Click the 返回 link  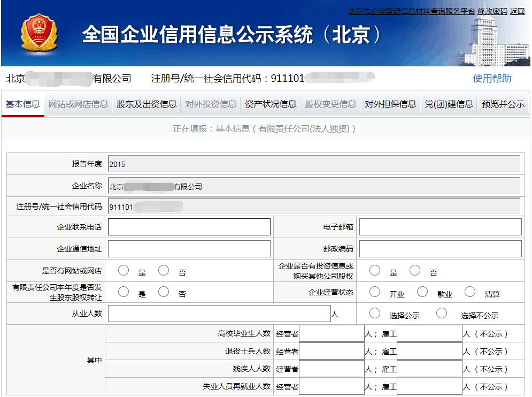tap(518, 11)
